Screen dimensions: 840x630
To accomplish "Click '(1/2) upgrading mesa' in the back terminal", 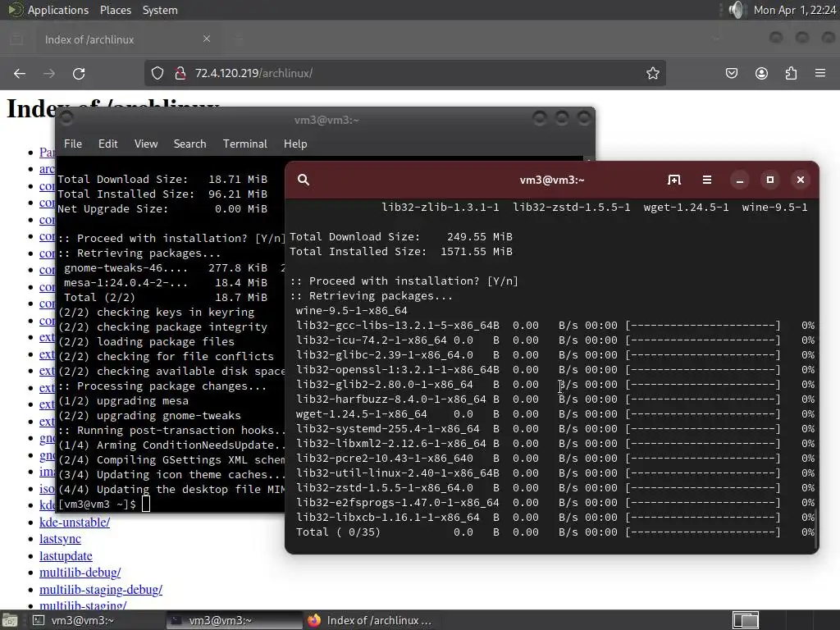I will click(x=123, y=400).
